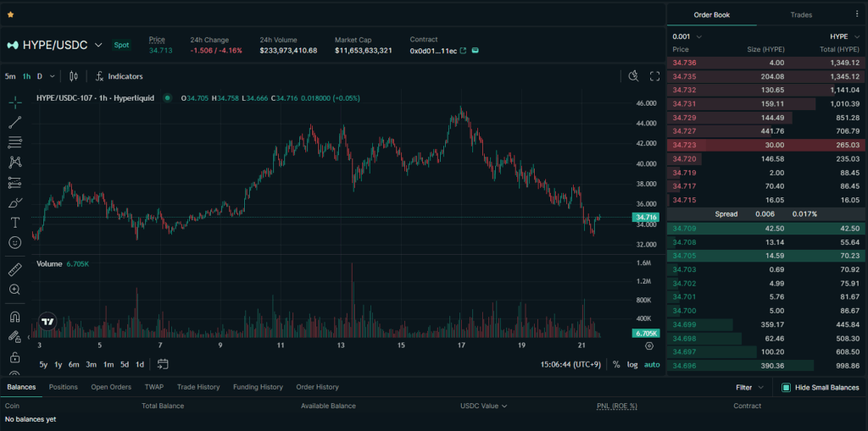Screen dimensions: 868x431
Task: Select the ruler measure tool
Action: 15,269
